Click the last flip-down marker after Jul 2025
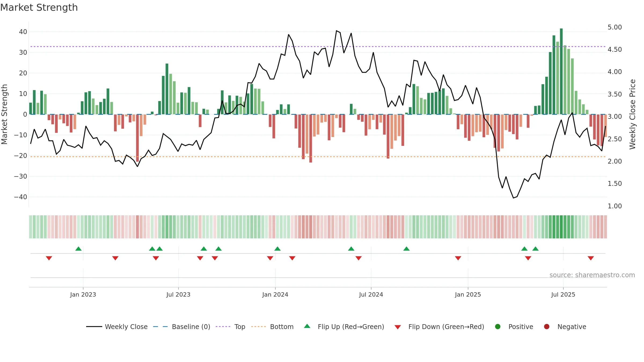 coord(591,258)
